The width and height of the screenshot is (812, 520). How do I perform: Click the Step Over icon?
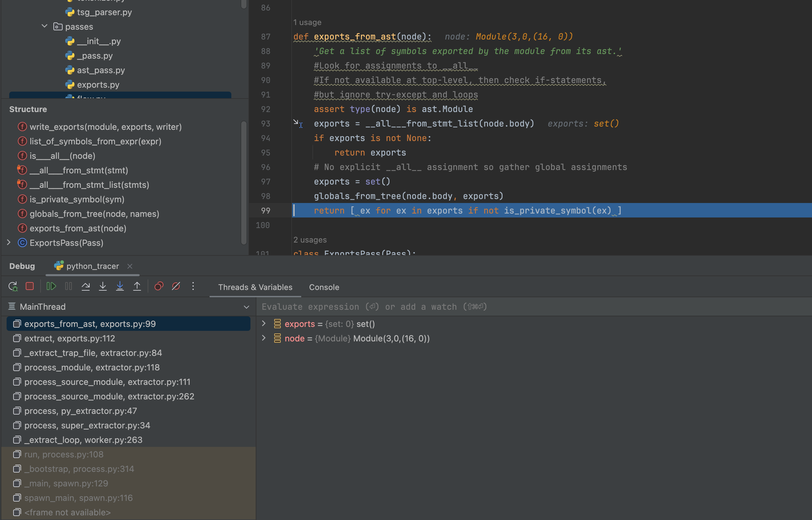coord(86,286)
